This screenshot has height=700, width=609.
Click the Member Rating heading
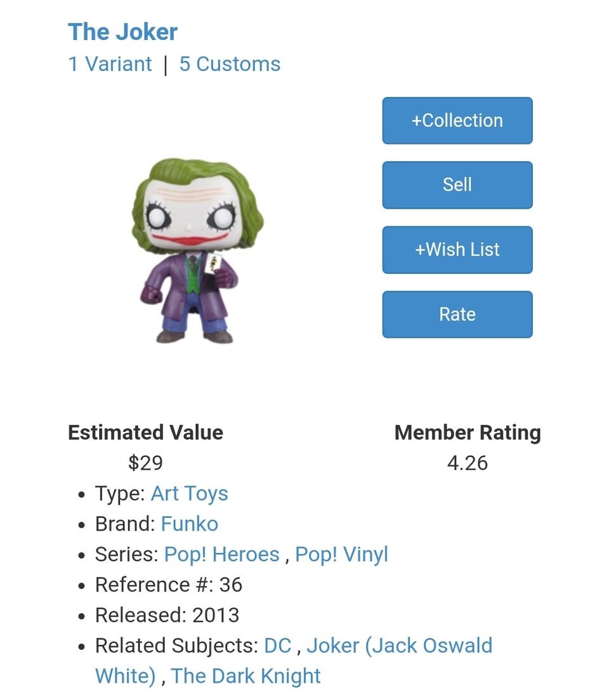[x=468, y=432]
